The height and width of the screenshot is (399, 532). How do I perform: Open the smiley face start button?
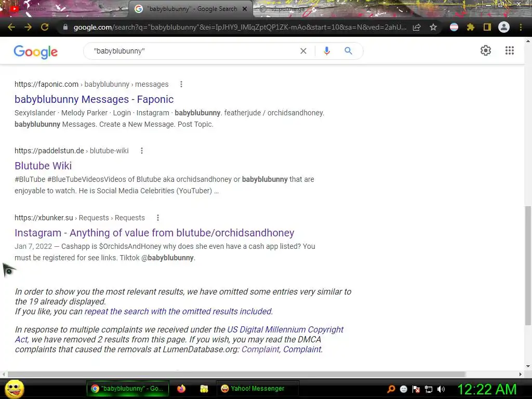[x=15, y=389]
